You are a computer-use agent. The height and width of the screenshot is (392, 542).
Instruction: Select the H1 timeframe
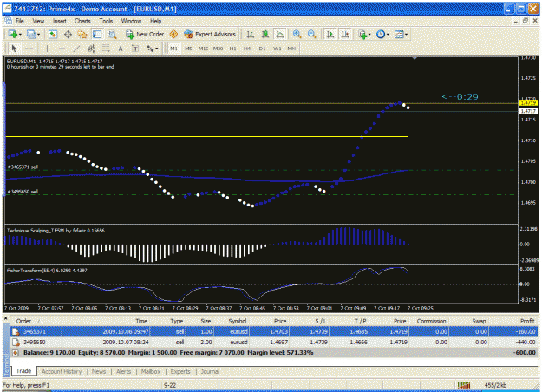point(233,49)
